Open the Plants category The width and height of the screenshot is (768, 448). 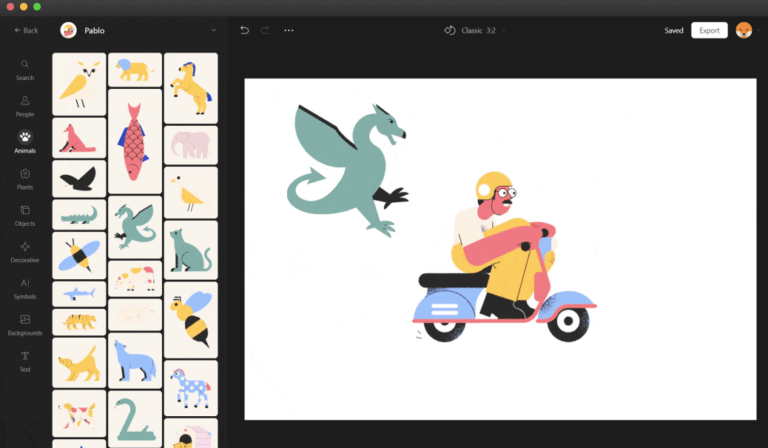point(24,179)
